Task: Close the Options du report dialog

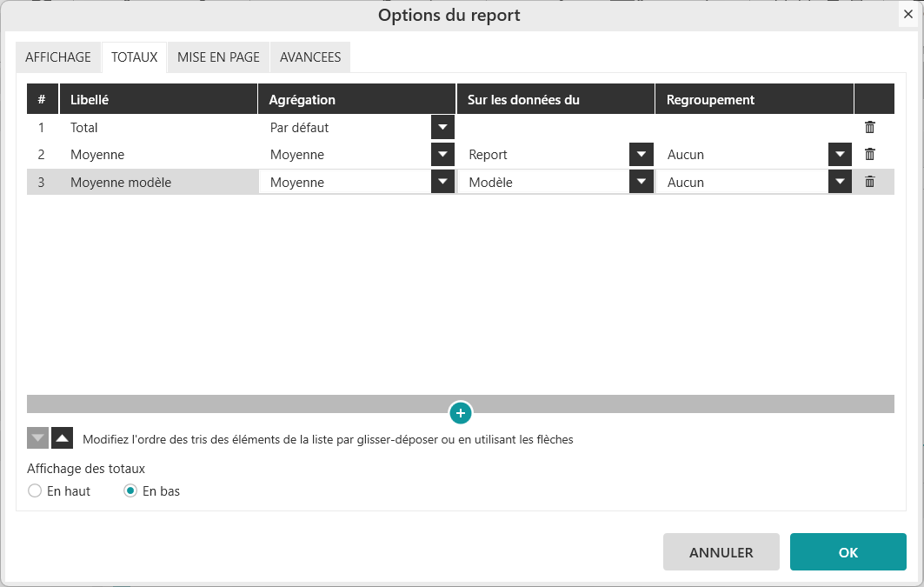Action: [x=907, y=15]
